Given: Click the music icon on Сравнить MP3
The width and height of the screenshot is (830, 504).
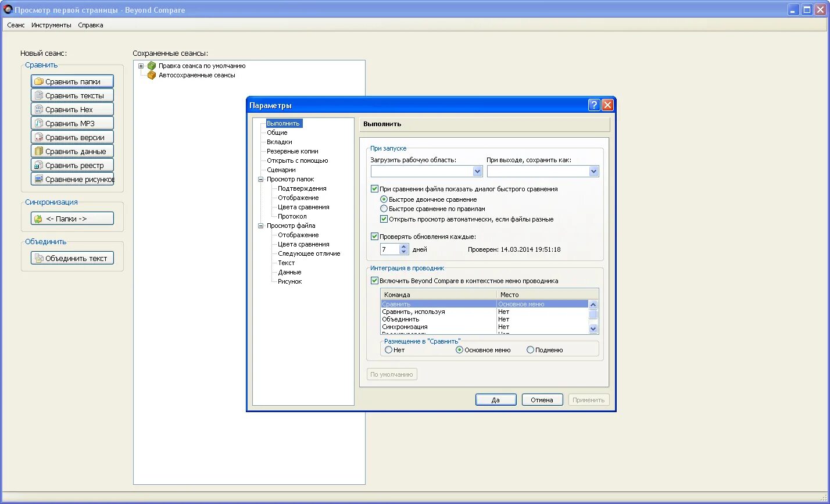Looking at the screenshot, I should tap(39, 123).
